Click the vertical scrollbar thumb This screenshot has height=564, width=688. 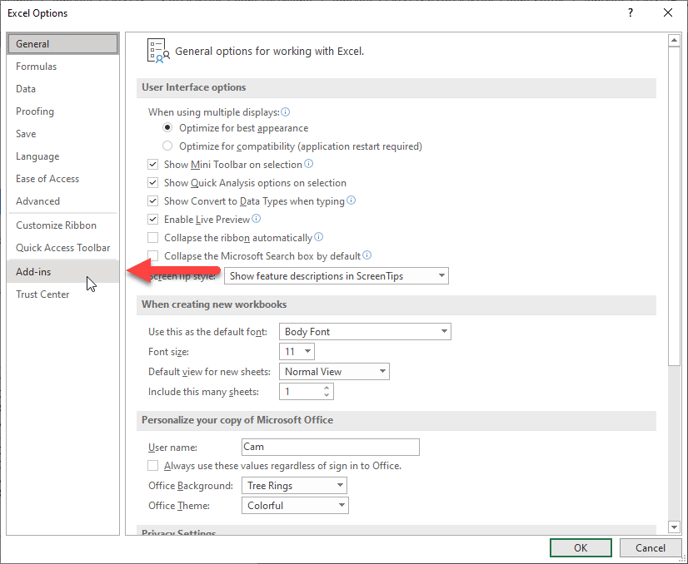(674, 200)
